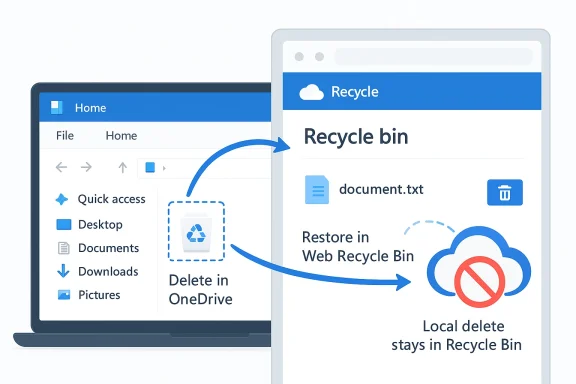Screen dimensions: 576x384
Task: Click Local delete stays in Recycle Bin text
Action: click(457, 335)
